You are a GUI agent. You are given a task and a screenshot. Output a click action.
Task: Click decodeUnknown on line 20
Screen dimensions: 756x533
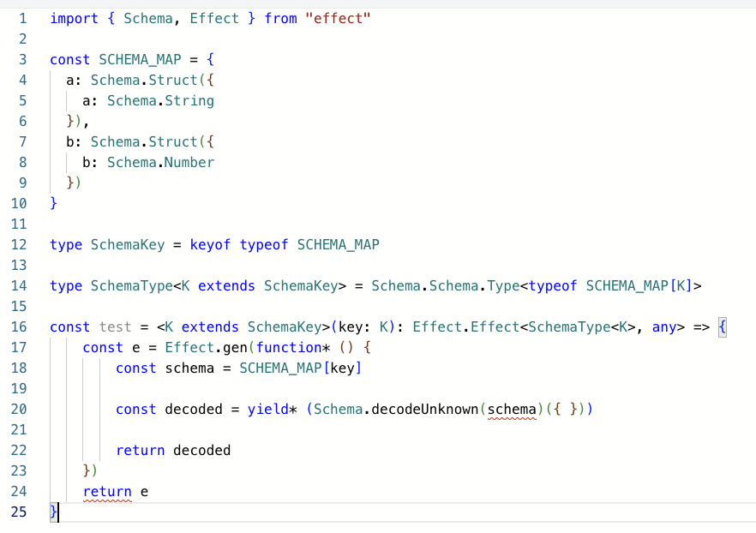coord(425,409)
